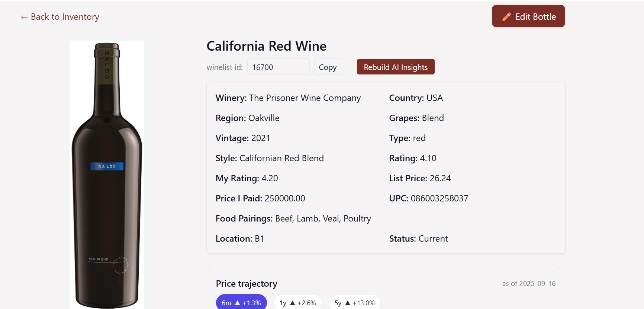Select the winelist id input field

(278, 67)
